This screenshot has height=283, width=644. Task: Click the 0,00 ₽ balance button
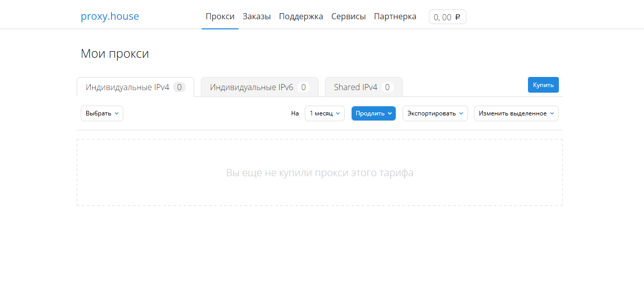[447, 17]
